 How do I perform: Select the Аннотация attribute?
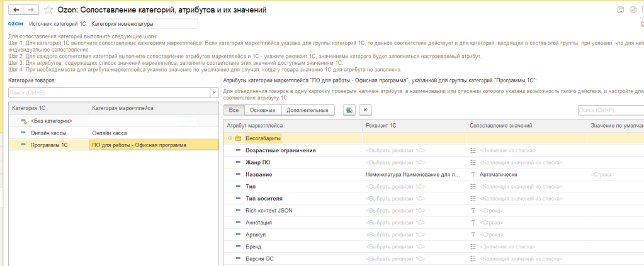click(259, 223)
